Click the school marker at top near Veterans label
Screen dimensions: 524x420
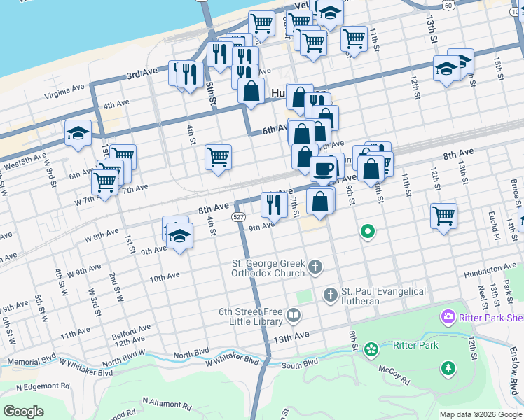point(330,14)
